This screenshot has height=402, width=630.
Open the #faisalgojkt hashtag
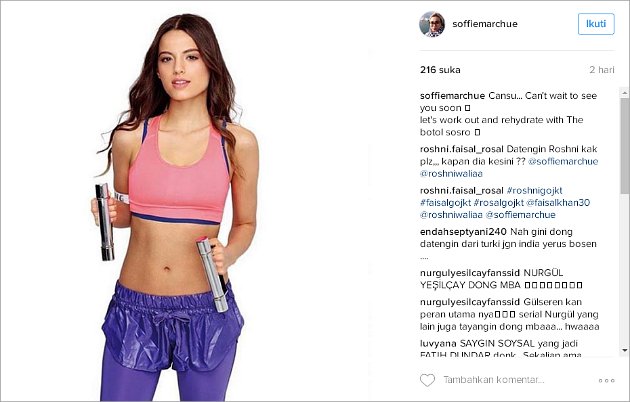445,203
